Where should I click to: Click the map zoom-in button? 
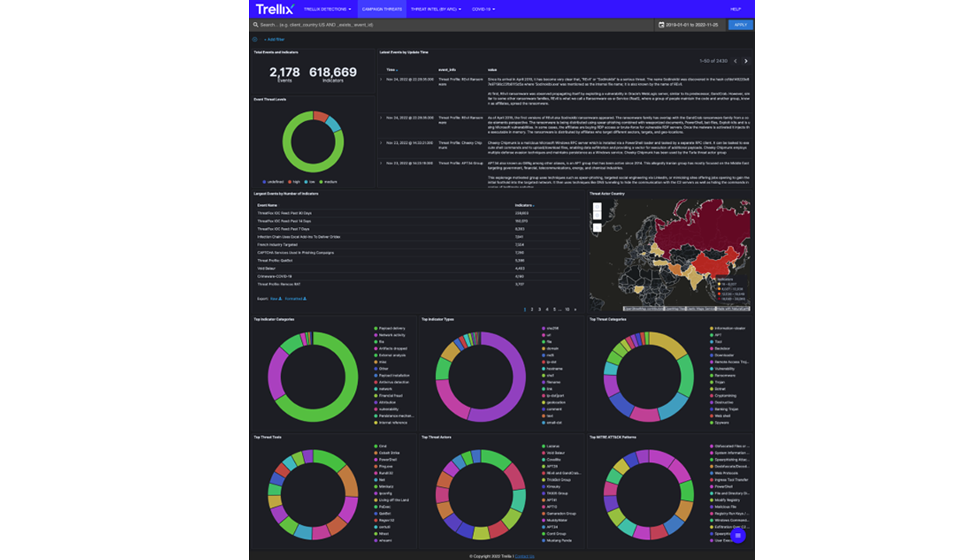point(597,207)
